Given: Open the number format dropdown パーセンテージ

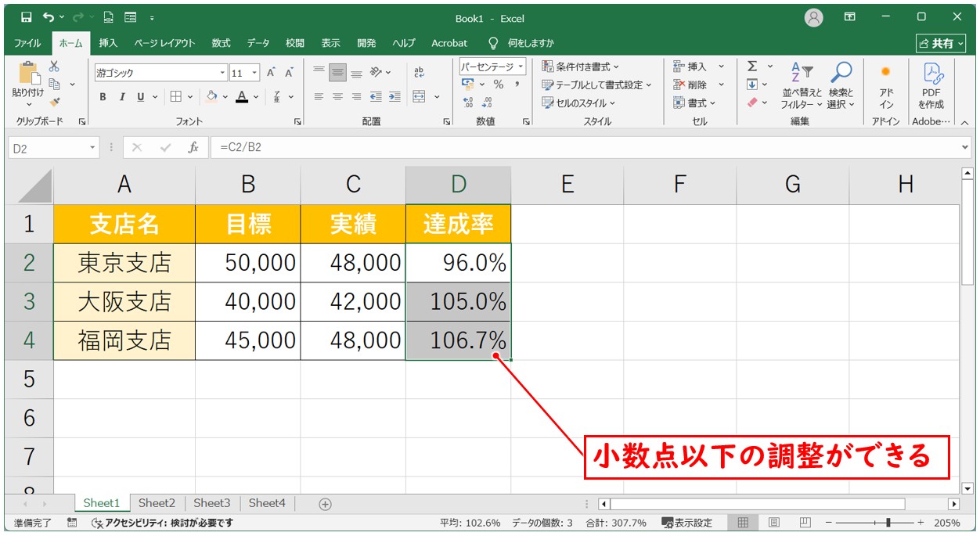Looking at the screenshot, I should coord(521,67).
